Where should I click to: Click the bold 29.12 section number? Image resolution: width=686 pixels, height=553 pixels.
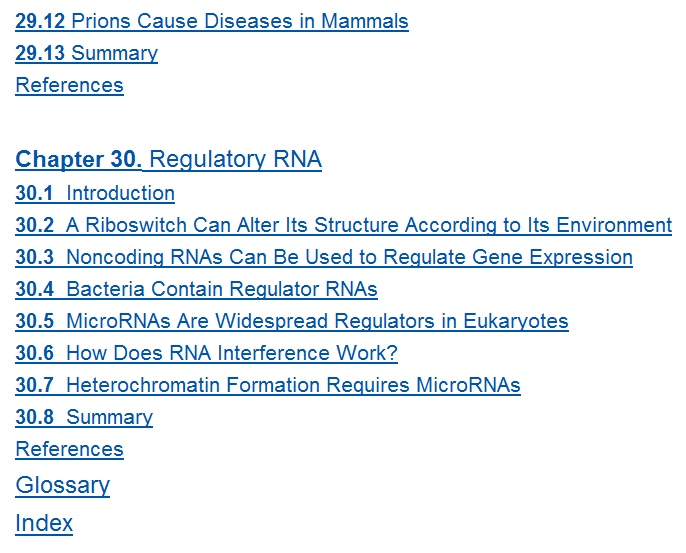pos(40,21)
